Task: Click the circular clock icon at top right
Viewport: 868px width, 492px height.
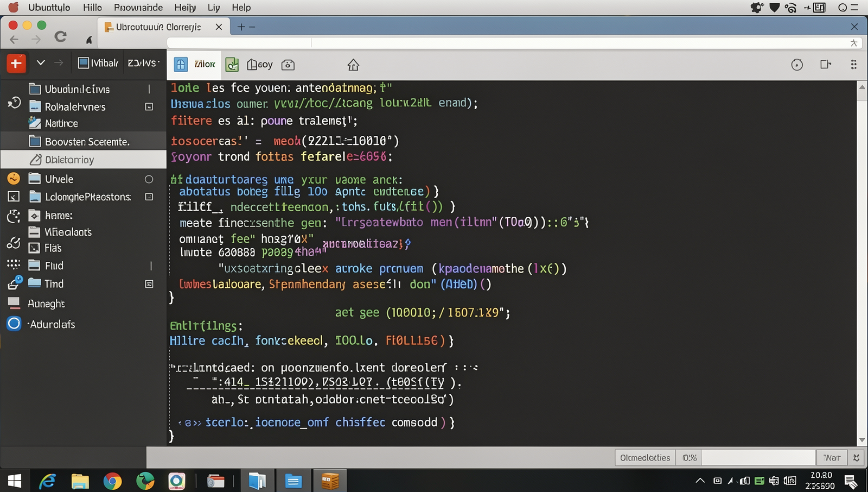Action: pyautogui.click(x=797, y=65)
